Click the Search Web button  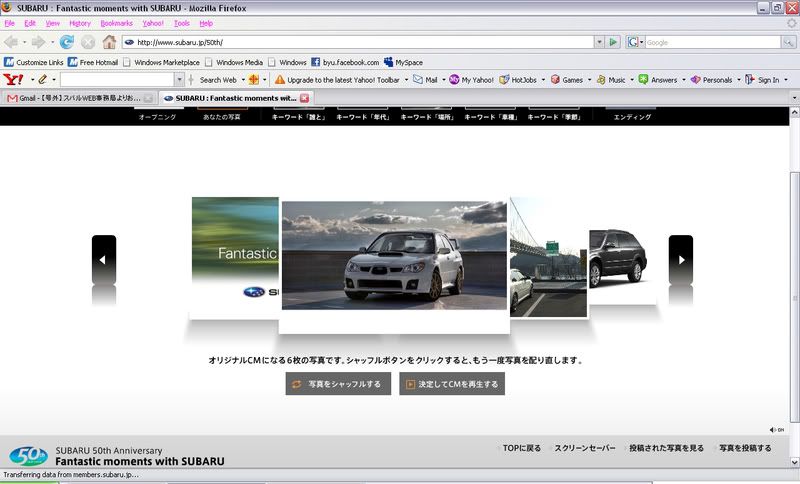[218, 80]
